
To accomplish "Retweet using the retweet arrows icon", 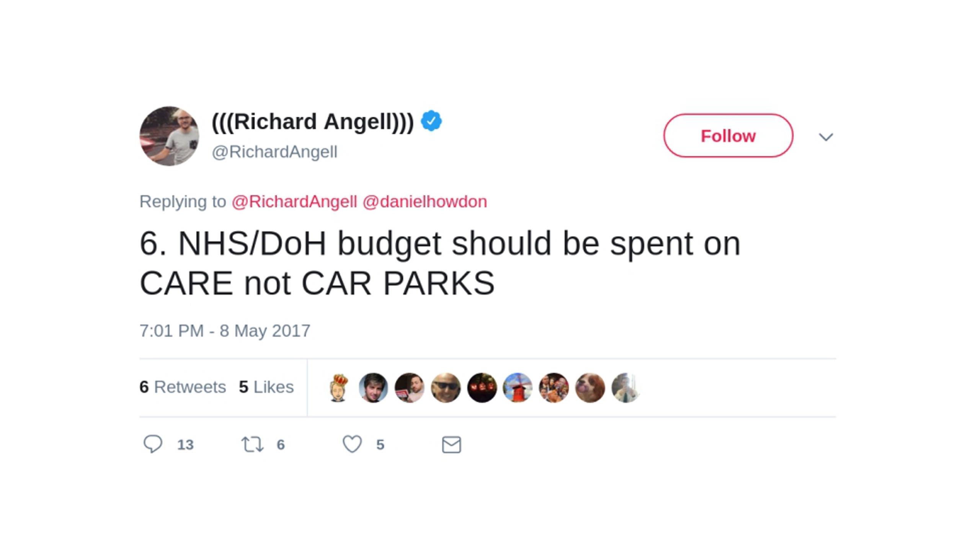I will tap(252, 445).
